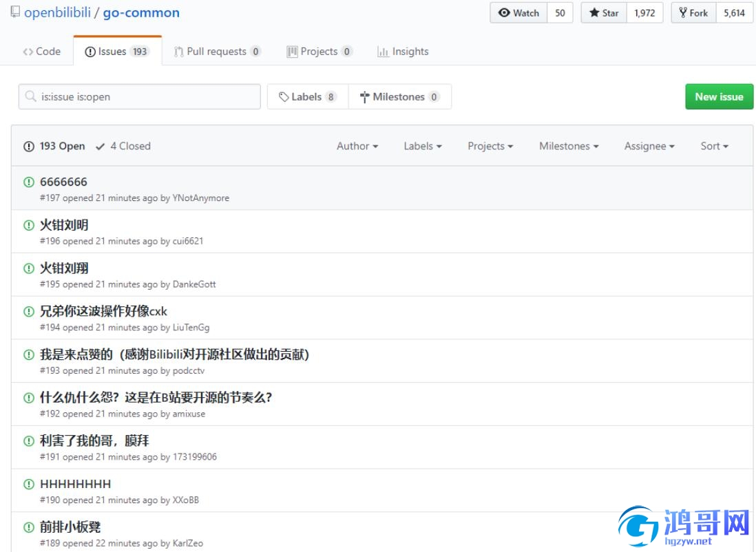The image size is (756, 552).
Task: Click the open-issue icon beside 前排小板凳
Action: tap(29, 527)
